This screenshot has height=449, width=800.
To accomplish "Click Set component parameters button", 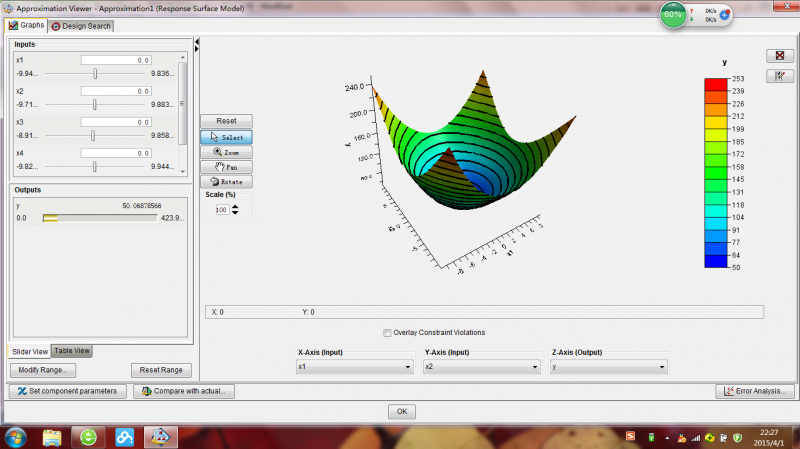I will point(67,391).
